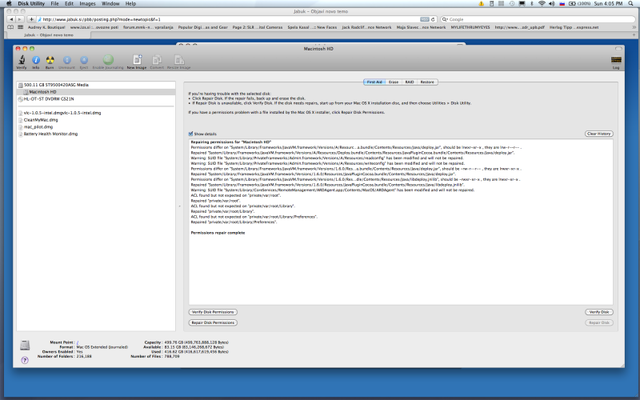Click Verify Disk Permissions button

[213, 312]
